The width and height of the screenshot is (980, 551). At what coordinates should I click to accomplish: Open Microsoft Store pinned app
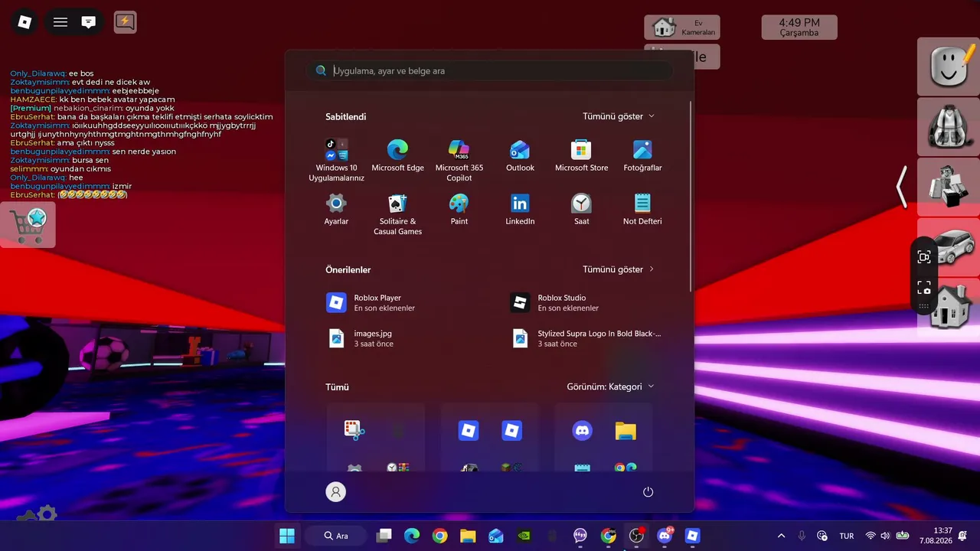tap(581, 156)
